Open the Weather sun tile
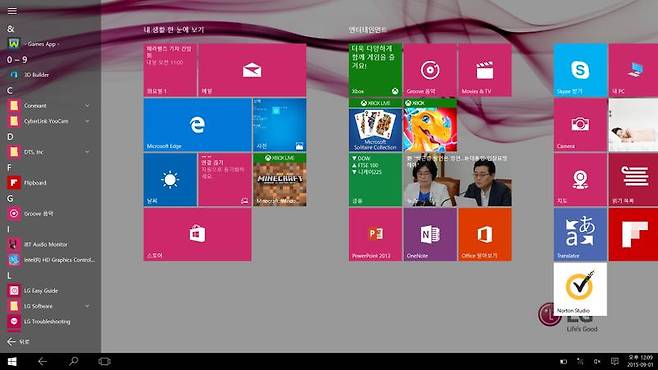658x370 pixels. pos(170,180)
